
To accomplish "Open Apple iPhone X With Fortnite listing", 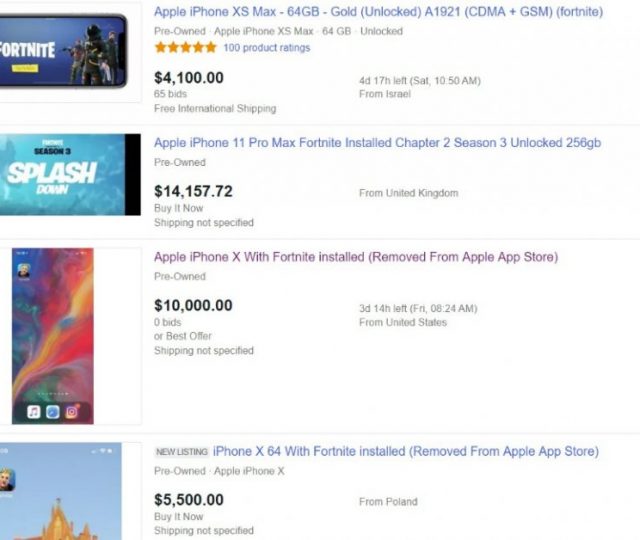I will [355, 257].
